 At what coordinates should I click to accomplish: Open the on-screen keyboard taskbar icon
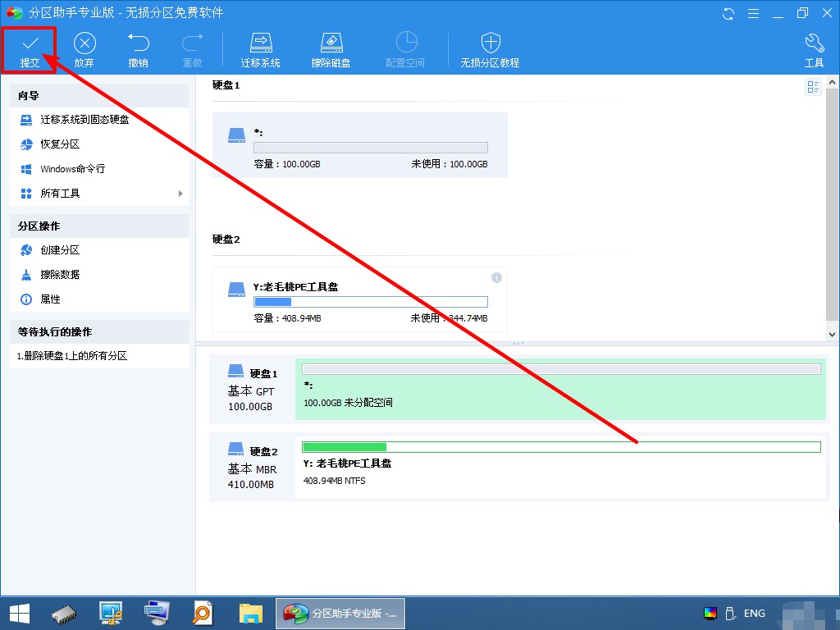pos(157,614)
